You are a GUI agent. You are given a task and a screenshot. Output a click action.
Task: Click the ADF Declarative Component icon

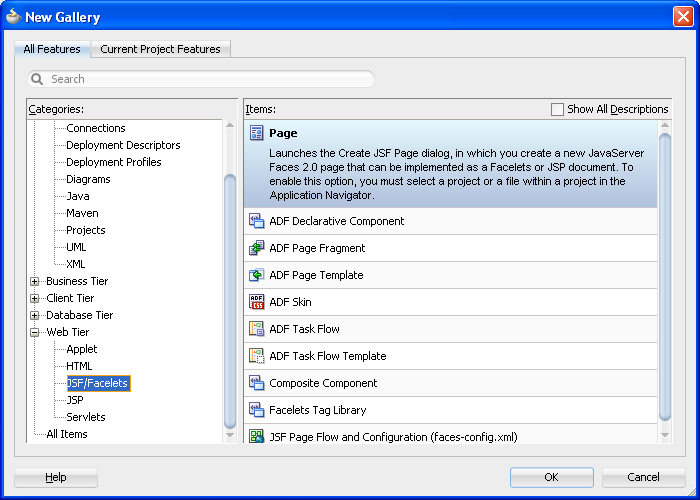[x=257, y=221]
